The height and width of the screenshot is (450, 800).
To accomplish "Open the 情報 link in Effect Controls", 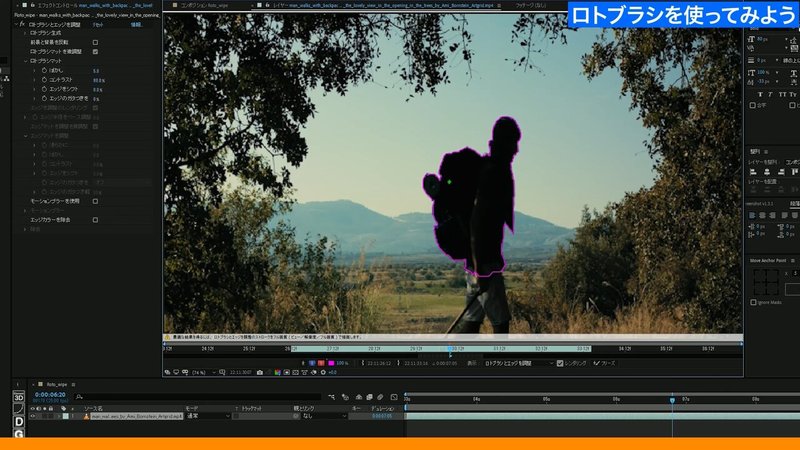I will point(136,24).
